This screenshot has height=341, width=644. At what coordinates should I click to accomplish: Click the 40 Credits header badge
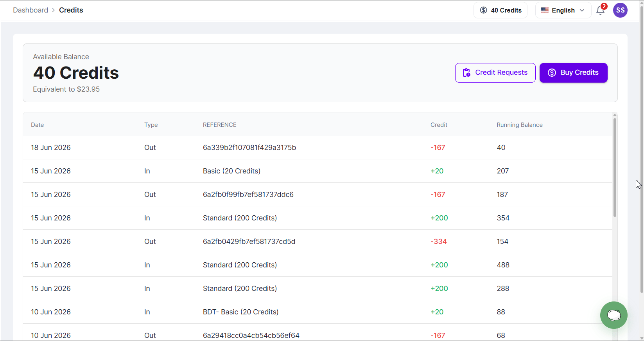tap(500, 10)
